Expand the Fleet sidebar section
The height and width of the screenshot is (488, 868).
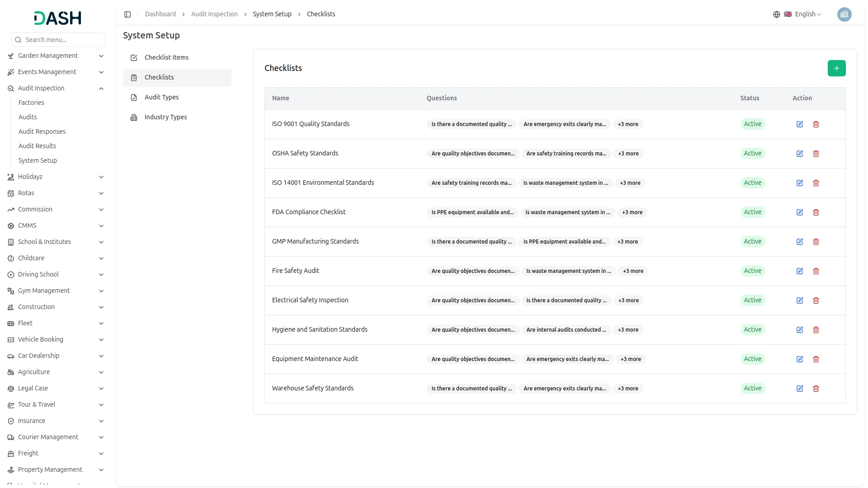101,324
